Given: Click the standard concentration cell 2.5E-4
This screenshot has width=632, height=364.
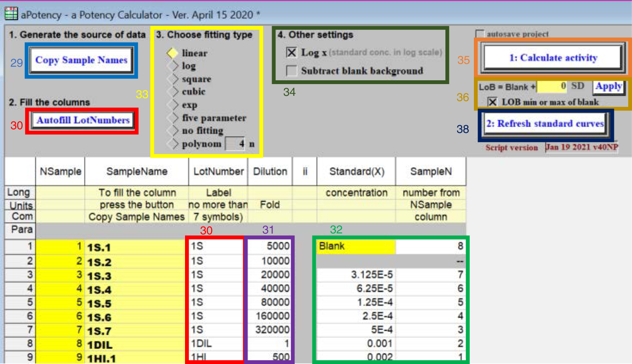Looking at the screenshot, I should tap(356, 316).
